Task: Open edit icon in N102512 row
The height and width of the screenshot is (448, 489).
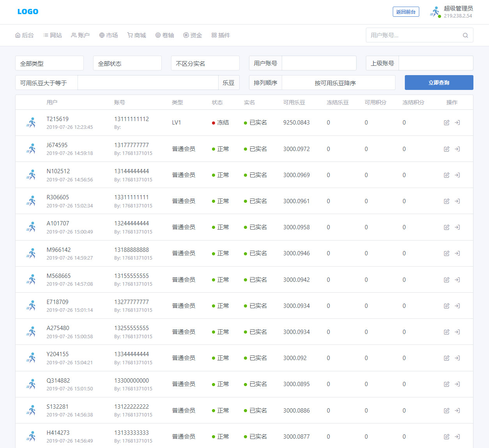Action: coord(447,175)
